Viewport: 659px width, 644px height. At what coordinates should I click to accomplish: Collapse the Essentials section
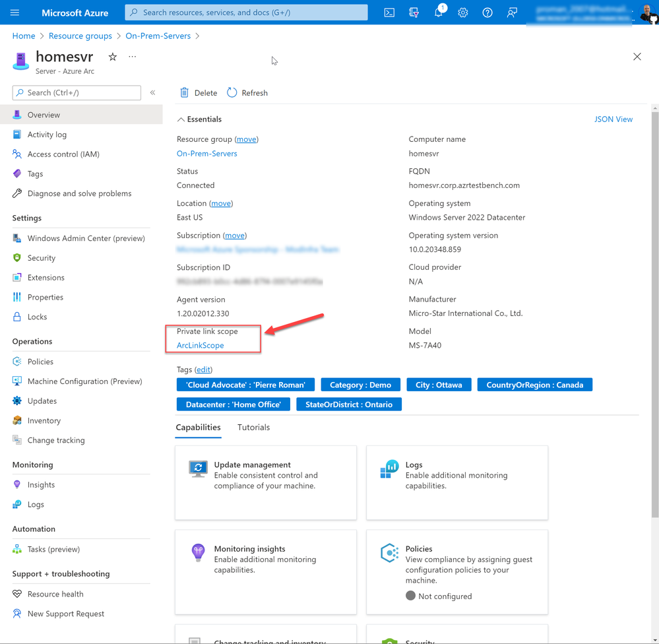click(199, 119)
